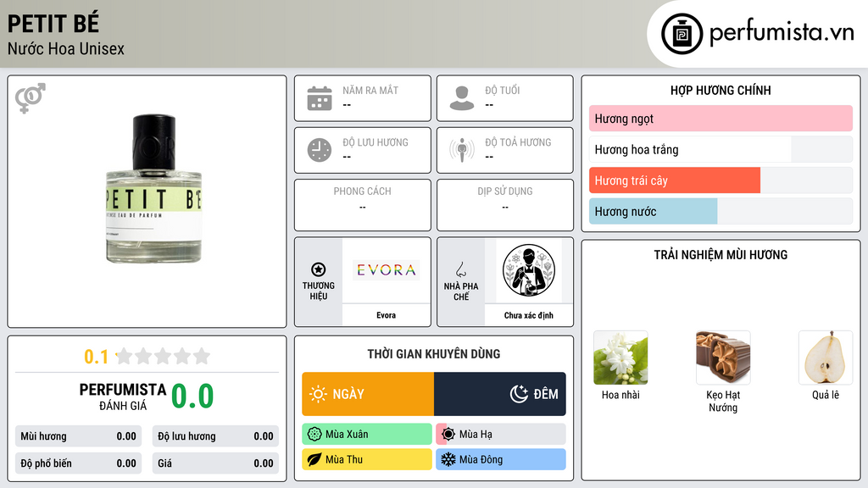This screenshot has width=868, height=488.
Task: Click the flower icon for Mùa Xuân
Action: (x=314, y=435)
